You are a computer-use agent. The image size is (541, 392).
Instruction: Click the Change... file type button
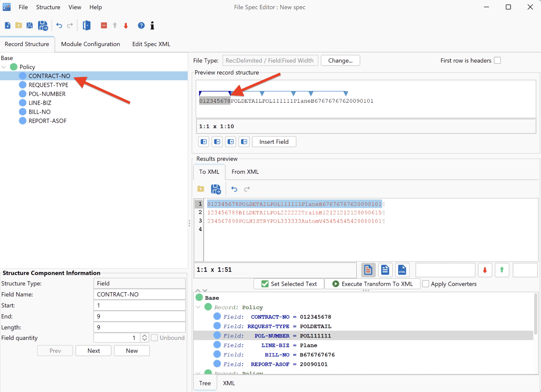click(x=341, y=60)
